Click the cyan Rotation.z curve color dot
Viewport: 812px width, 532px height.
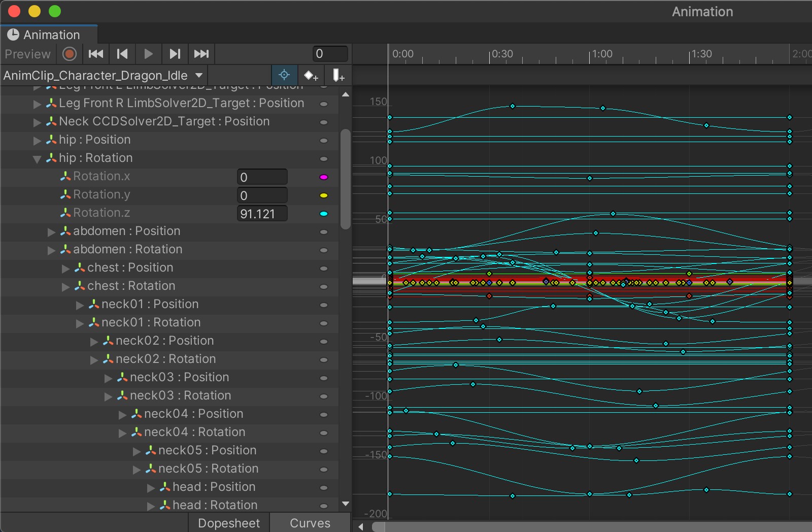[x=324, y=214]
